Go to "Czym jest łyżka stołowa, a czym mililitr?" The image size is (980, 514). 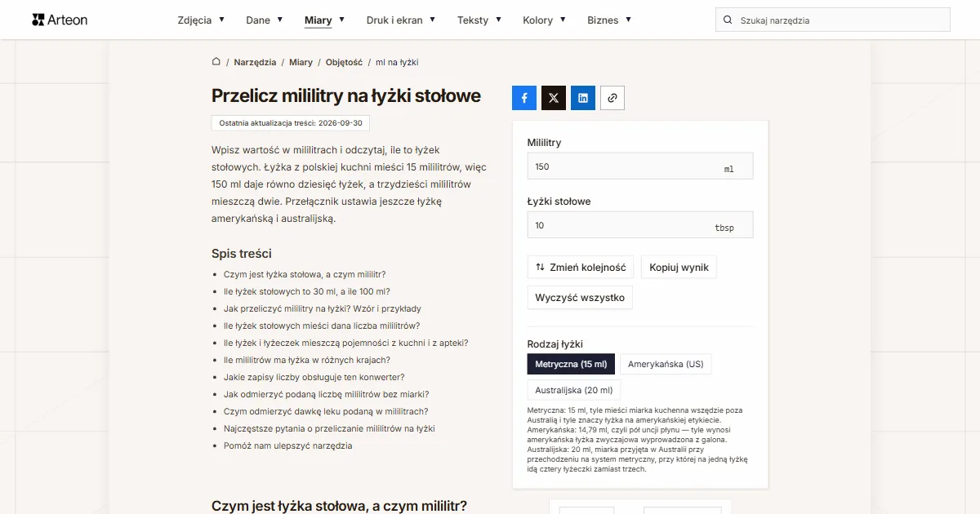305,274
